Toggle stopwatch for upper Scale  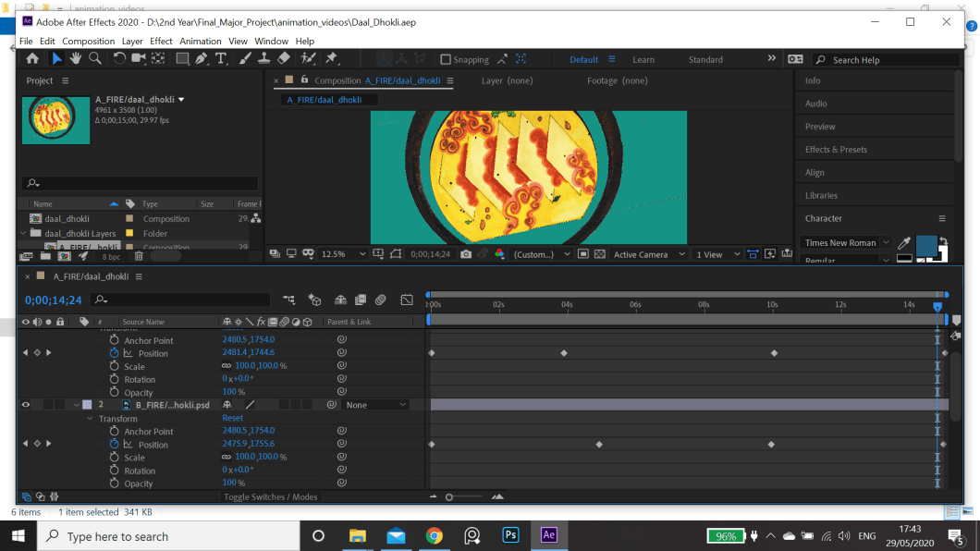[x=114, y=366]
